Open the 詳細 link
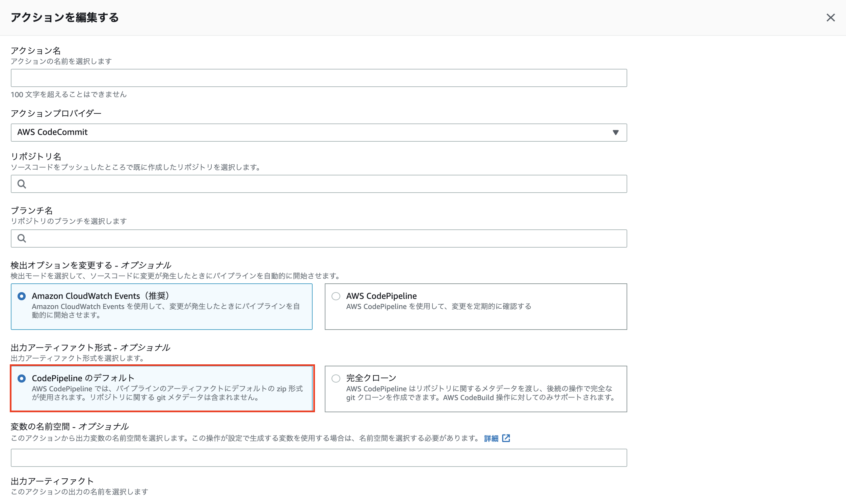The image size is (846, 504). click(x=491, y=439)
